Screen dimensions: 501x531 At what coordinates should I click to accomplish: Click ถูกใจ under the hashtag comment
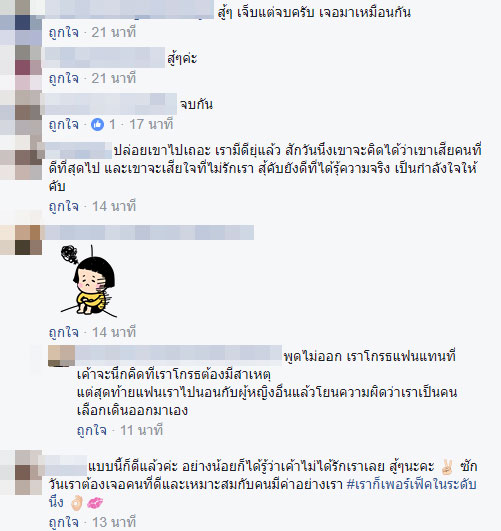tap(64, 522)
